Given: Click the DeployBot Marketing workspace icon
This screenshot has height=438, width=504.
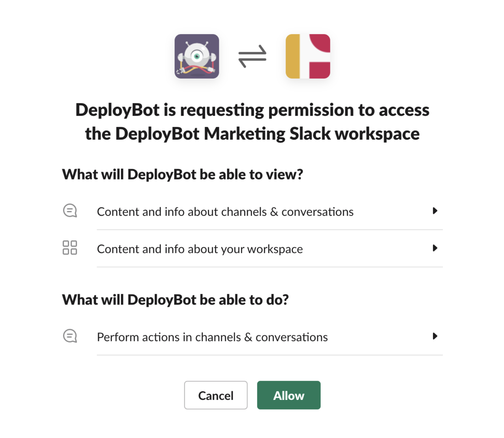Looking at the screenshot, I should [308, 57].
